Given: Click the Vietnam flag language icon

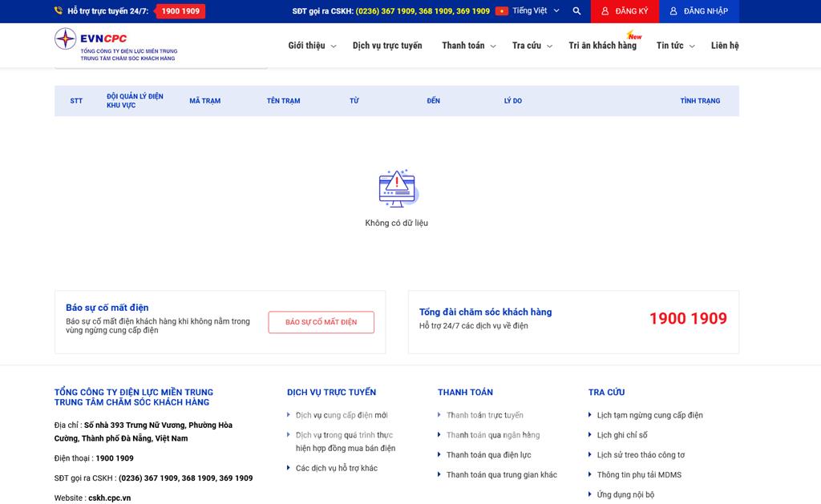Looking at the screenshot, I should [x=502, y=11].
